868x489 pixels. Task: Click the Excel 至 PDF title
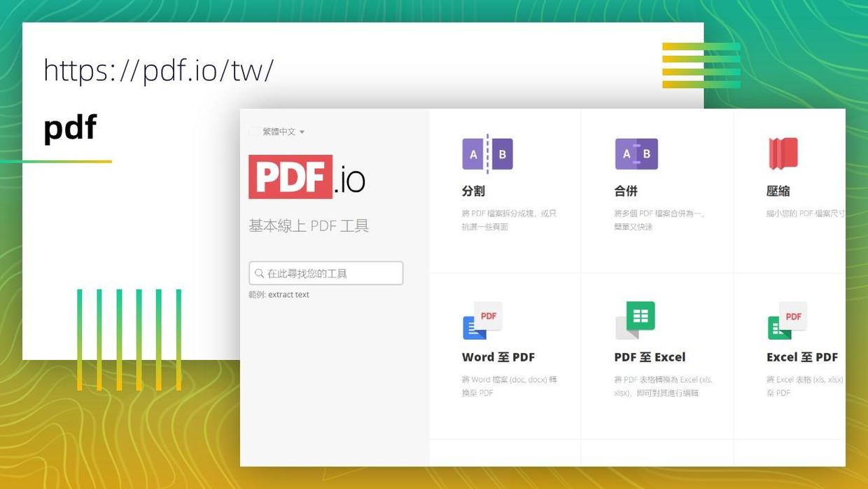pos(802,357)
